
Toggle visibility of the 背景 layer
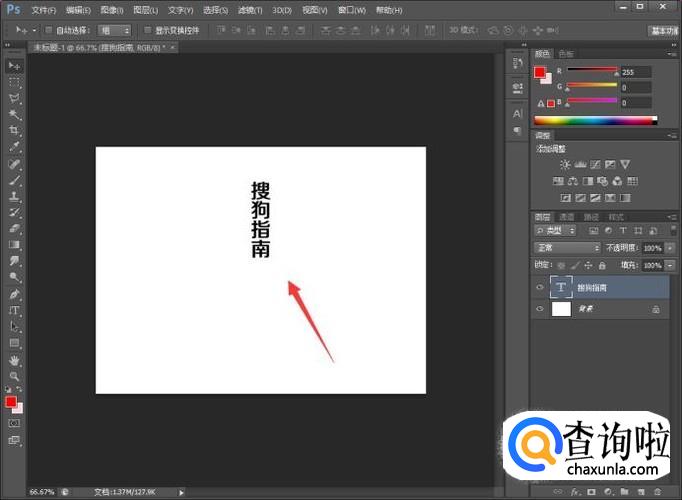(540, 310)
